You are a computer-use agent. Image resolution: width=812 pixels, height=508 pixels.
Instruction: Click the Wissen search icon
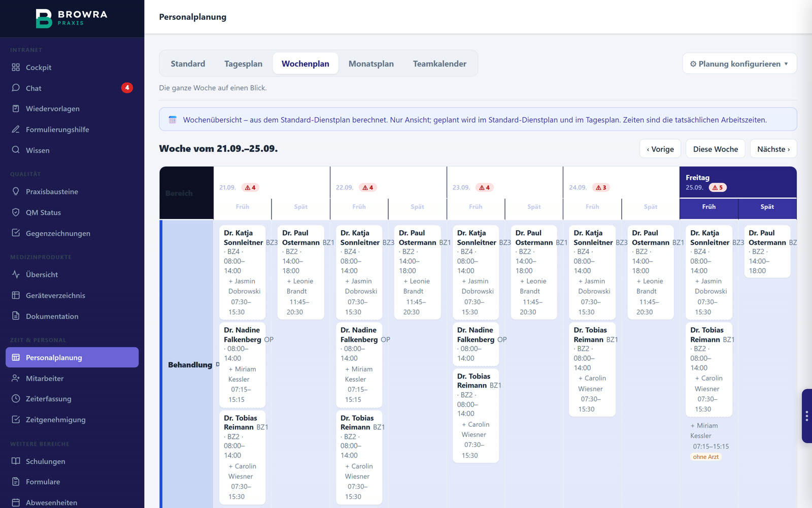[x=16, y=150]
